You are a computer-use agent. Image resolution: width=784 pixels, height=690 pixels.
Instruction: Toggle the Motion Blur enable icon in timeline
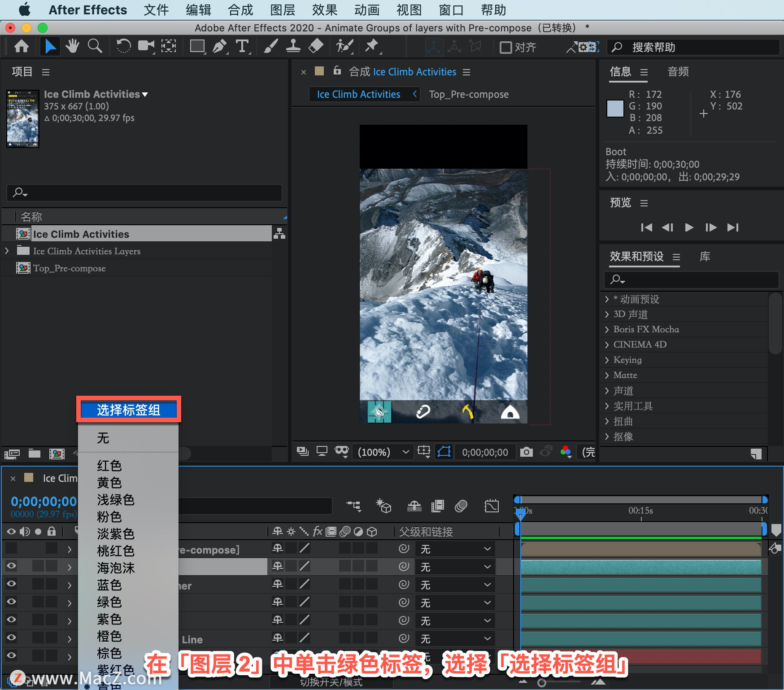click(461, 507)
